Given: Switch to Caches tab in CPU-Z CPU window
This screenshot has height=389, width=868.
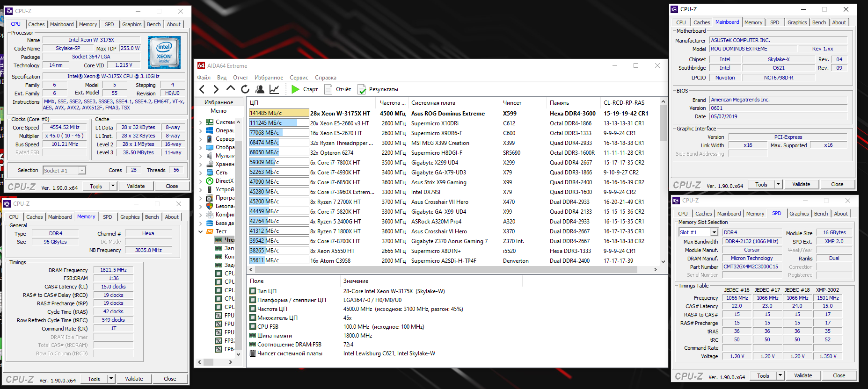Looking at the screenshot, I should [36, 24].
